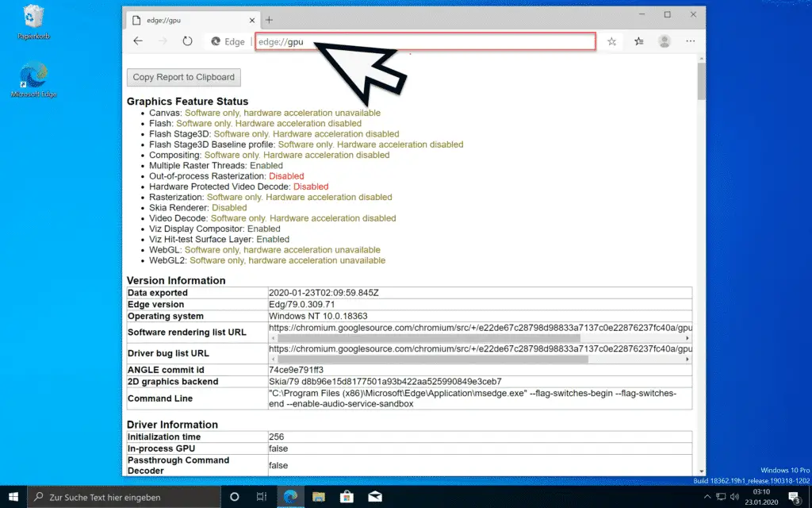Click left arrow of Driver bug list URL scrollbar

pos(273,360)
